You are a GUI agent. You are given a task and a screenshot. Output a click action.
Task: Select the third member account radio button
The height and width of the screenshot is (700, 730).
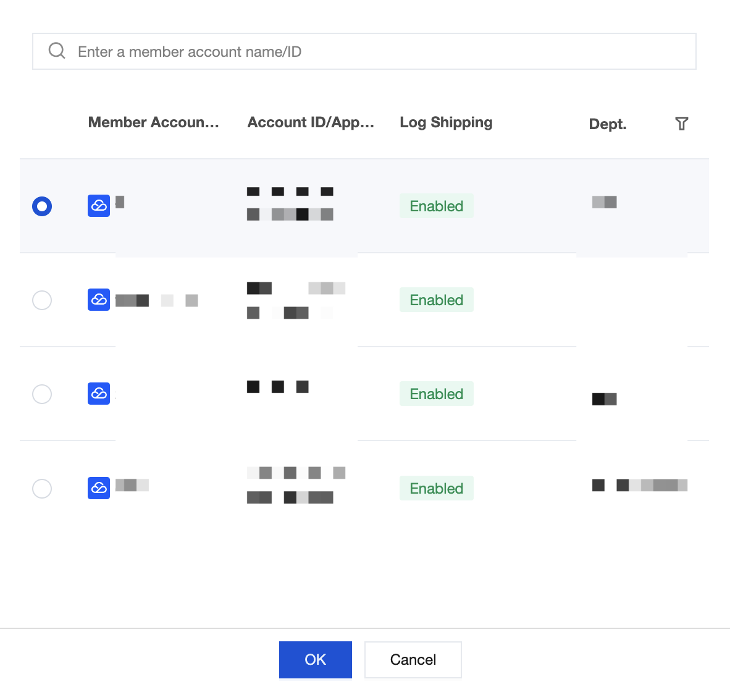(42, 394)
